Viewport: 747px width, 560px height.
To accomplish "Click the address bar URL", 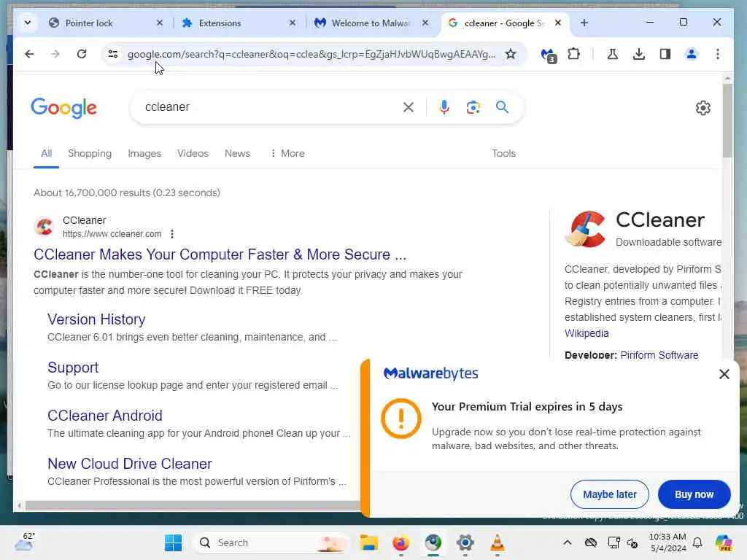I will tap(311, 54).
